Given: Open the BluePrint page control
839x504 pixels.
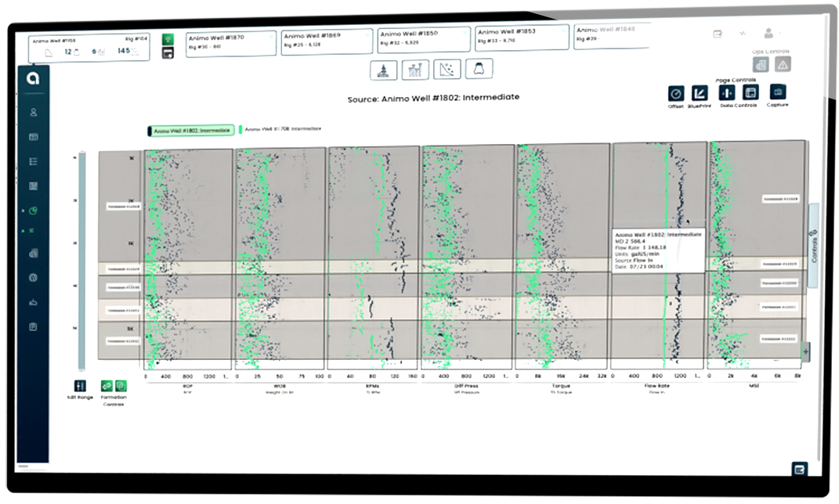Looking at the screenshot, I should [x=700, y=93].
